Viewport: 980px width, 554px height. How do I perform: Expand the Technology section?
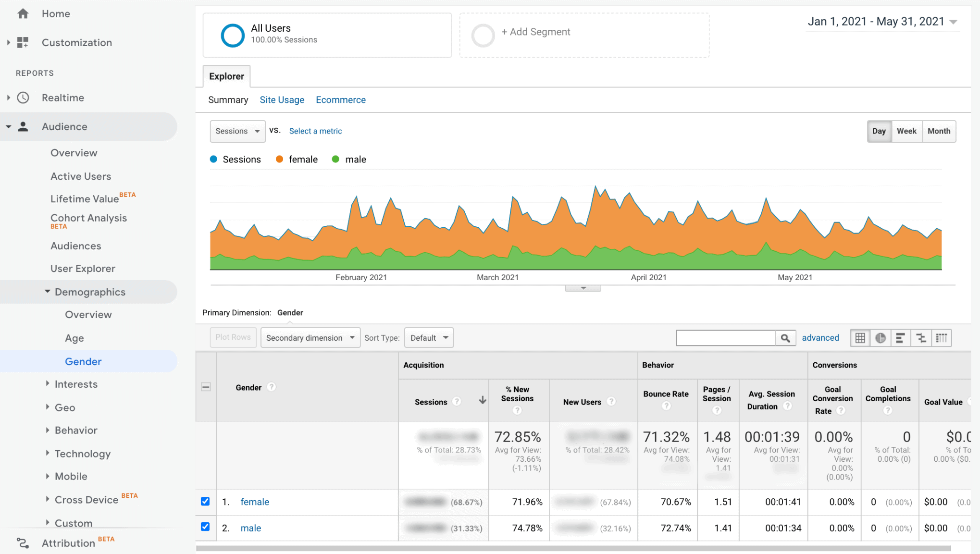[48, 453]
